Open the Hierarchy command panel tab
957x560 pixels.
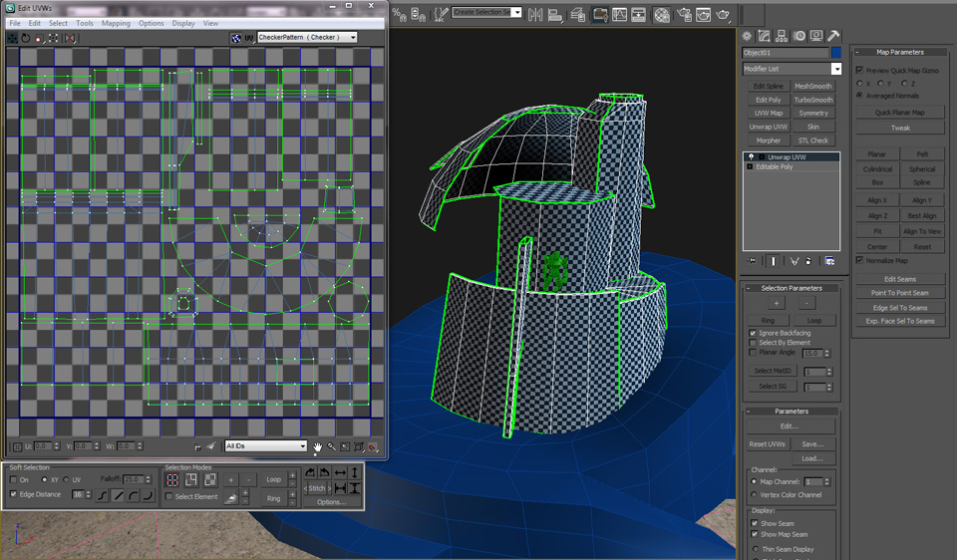click(783, 36)
